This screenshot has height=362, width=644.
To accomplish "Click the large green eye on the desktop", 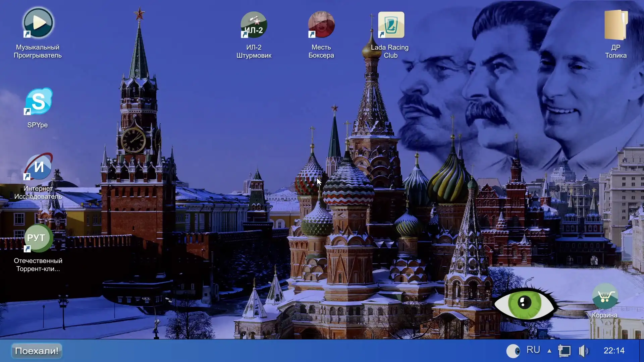I will pyautogui.click(x=525, y=303).
